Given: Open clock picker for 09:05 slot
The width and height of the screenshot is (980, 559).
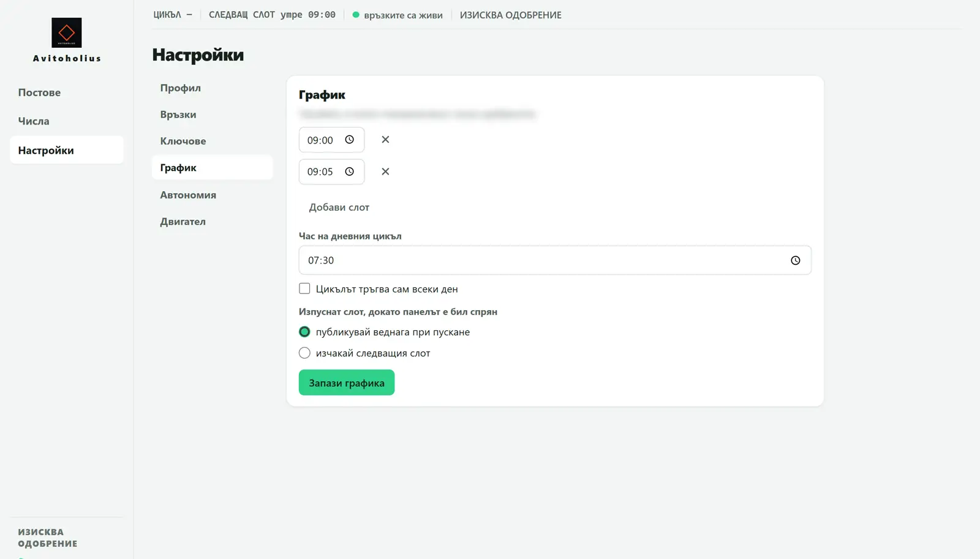Looking at the screenshot, I should (x=349, y=172).
